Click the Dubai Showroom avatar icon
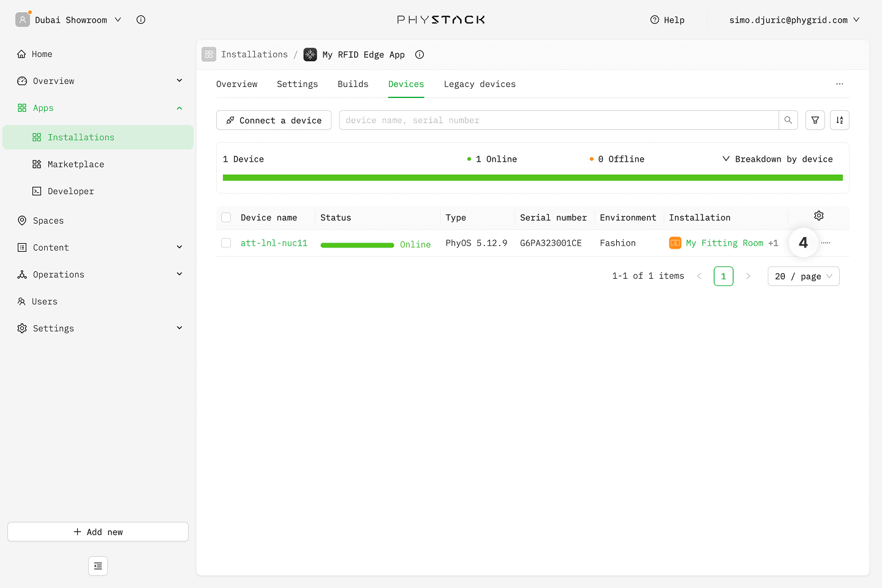The height and width of the screenshot is (588, 882). click(x=23, y=20)
